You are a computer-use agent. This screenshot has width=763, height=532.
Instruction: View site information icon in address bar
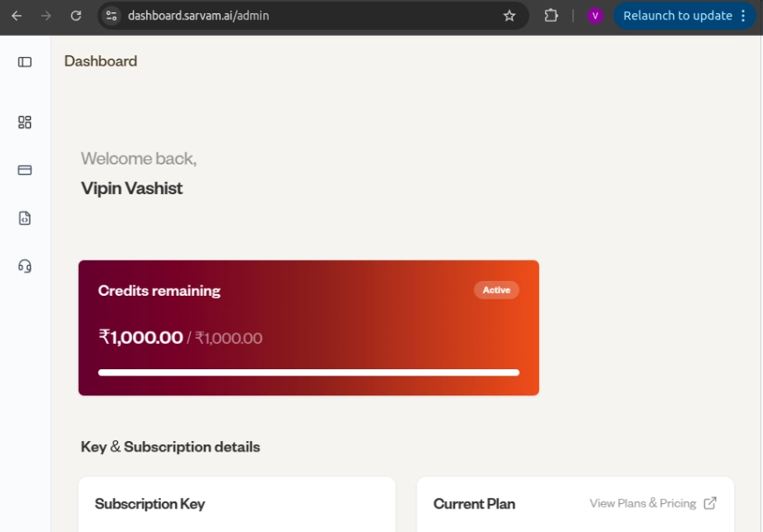(110, 16)
